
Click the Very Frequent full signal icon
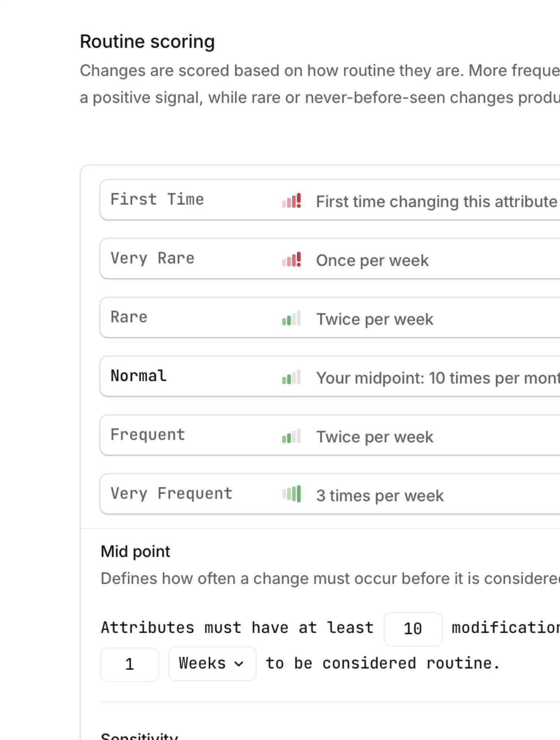(291, 494)
